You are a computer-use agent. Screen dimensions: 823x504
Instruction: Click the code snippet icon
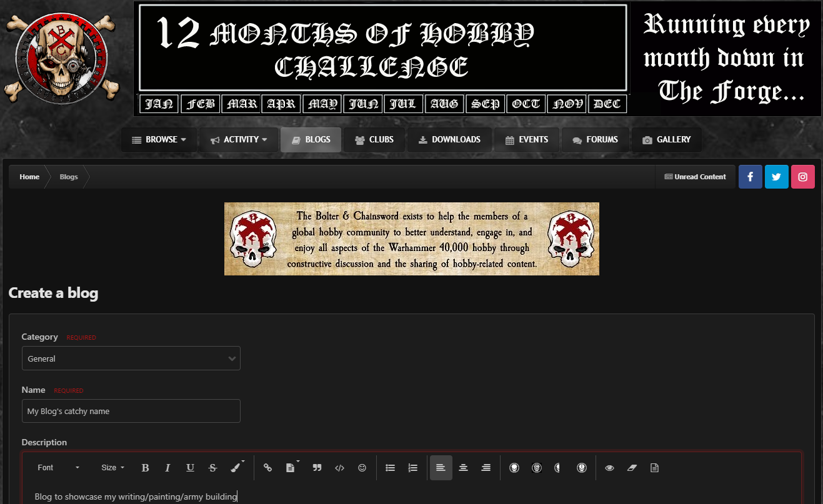339,468
